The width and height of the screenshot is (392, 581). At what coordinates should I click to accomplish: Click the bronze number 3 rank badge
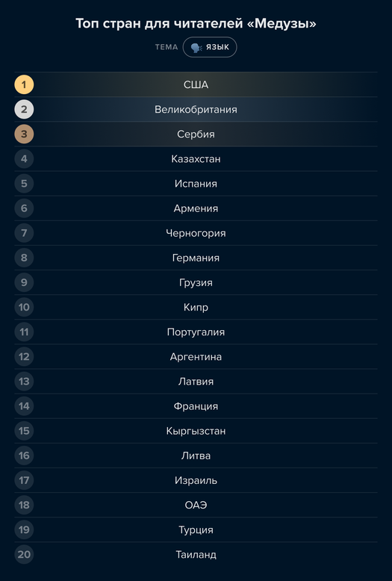[x=24, y=134]
